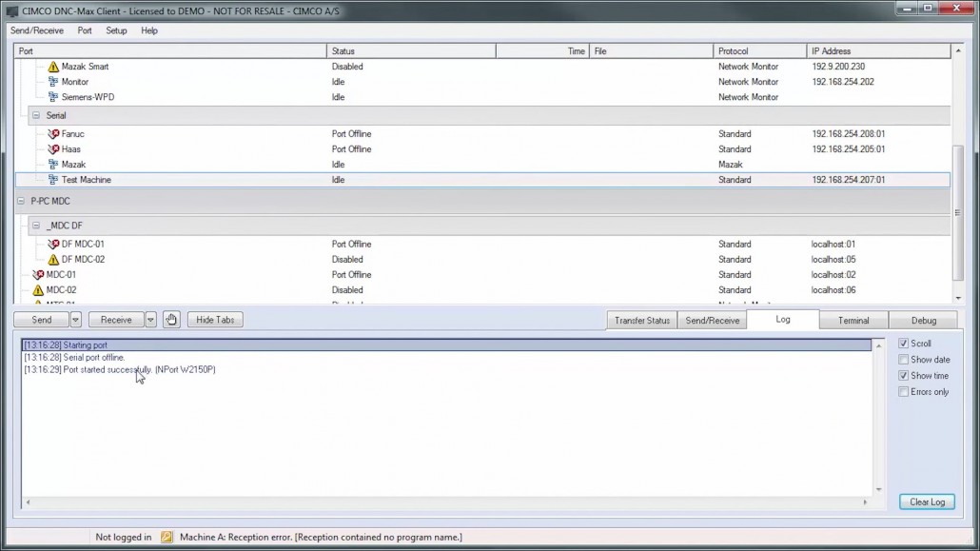Open the Port menu

[85, 30]
